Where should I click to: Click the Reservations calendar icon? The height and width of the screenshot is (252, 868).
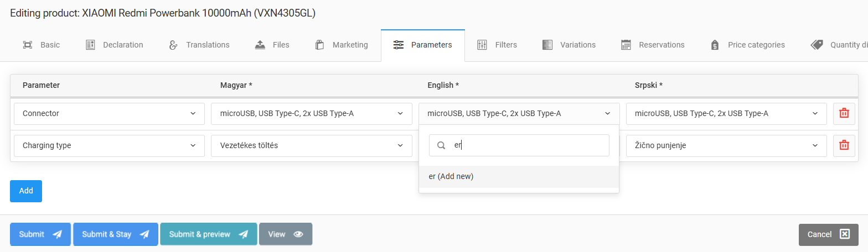(626, 45)
